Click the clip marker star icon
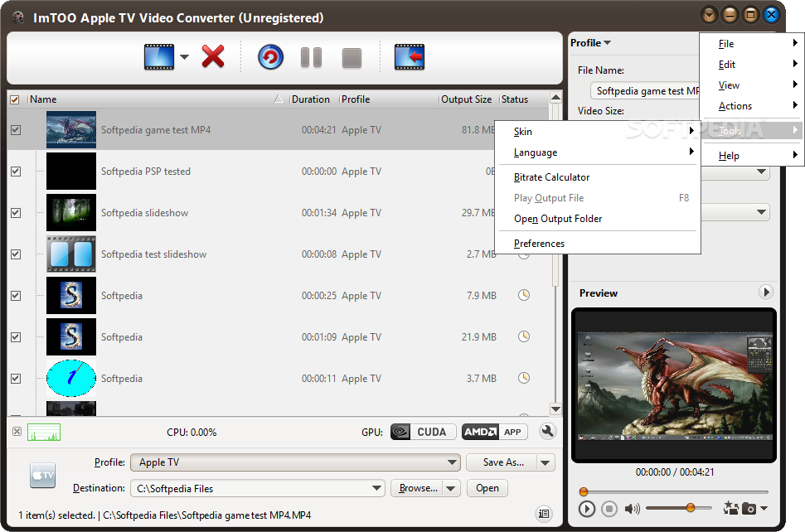This screenshot has height=532, width=805. pyautogui.click(x=730, y=508)
